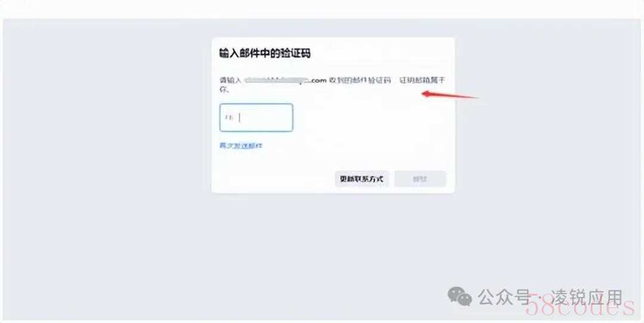644x323 pixels.
Task: Place cursor at the text caret in code field
Action: coord(240,118)
